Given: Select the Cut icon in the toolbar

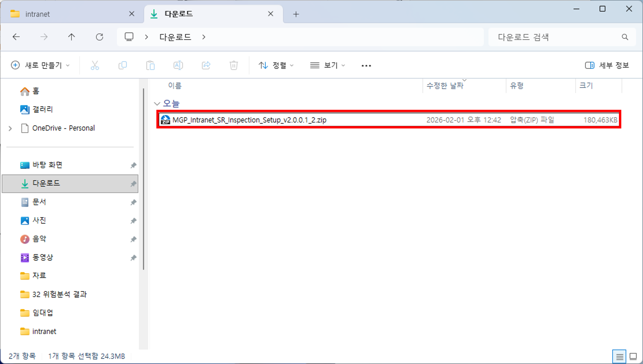Looking at the screenshot, I should [x=95, y=65].
